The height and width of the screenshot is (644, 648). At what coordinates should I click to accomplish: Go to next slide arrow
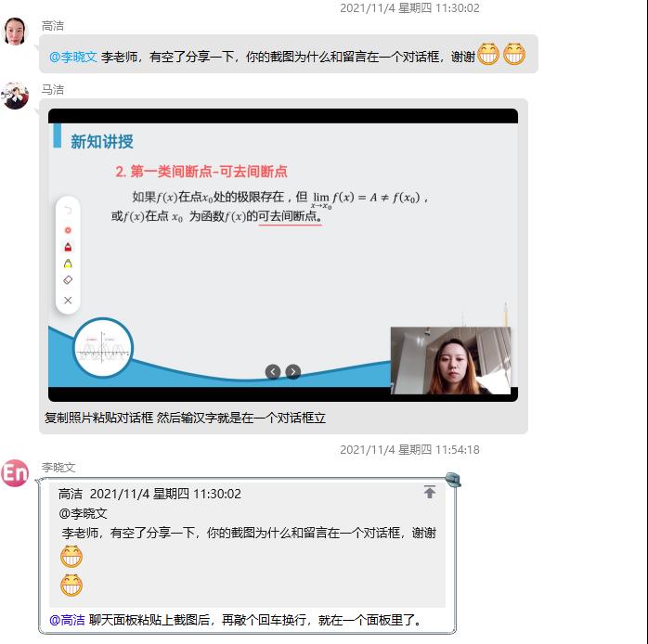[293, 372]
